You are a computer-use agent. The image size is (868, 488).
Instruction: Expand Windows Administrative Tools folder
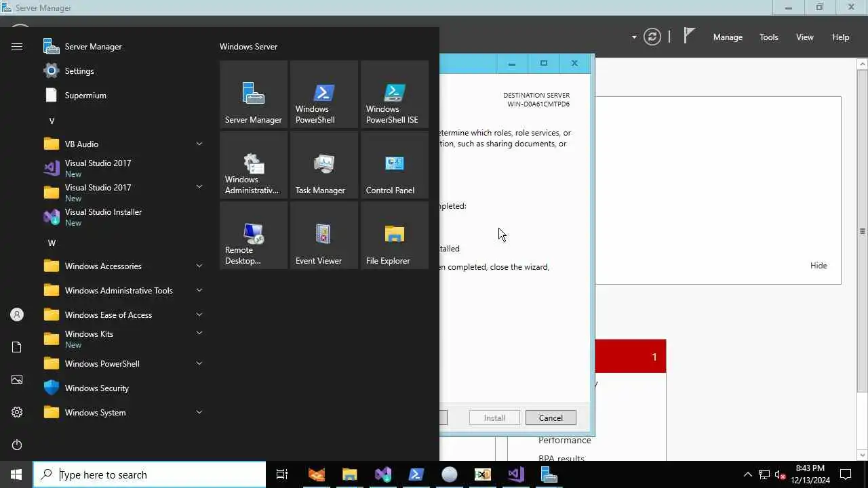pos(124,291)
